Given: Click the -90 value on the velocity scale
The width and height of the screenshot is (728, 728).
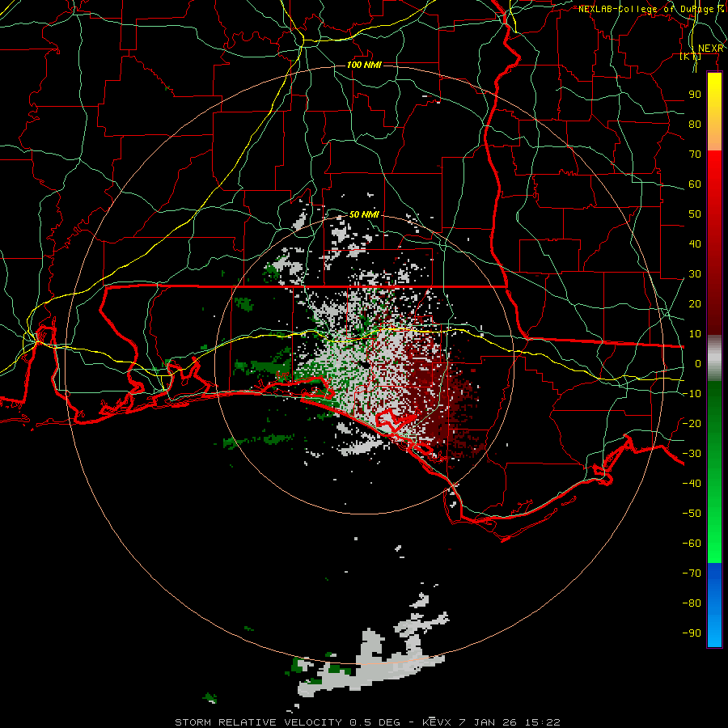Looking at the screenshot, I should click(692, 633).
